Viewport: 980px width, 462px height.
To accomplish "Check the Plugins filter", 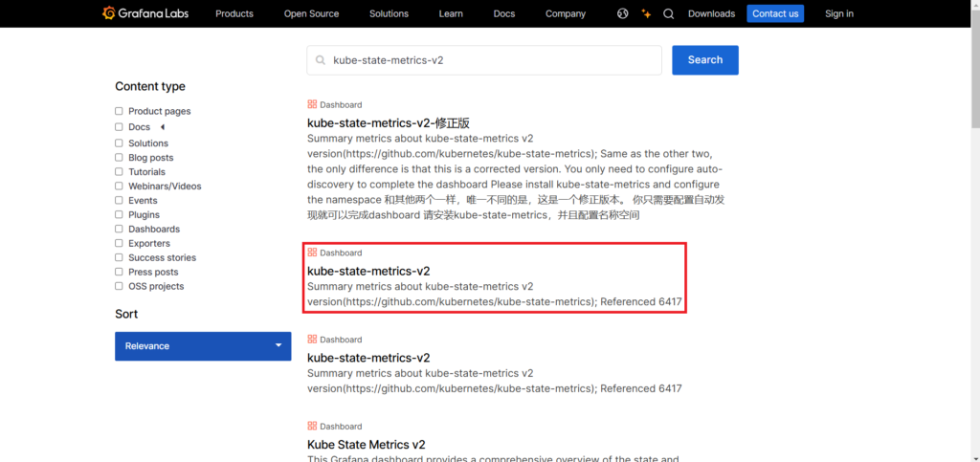I will point(119,215).
